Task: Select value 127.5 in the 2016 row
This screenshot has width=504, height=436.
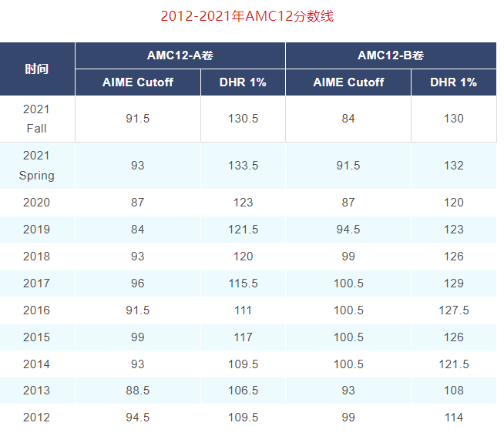Action: point(454,310)
